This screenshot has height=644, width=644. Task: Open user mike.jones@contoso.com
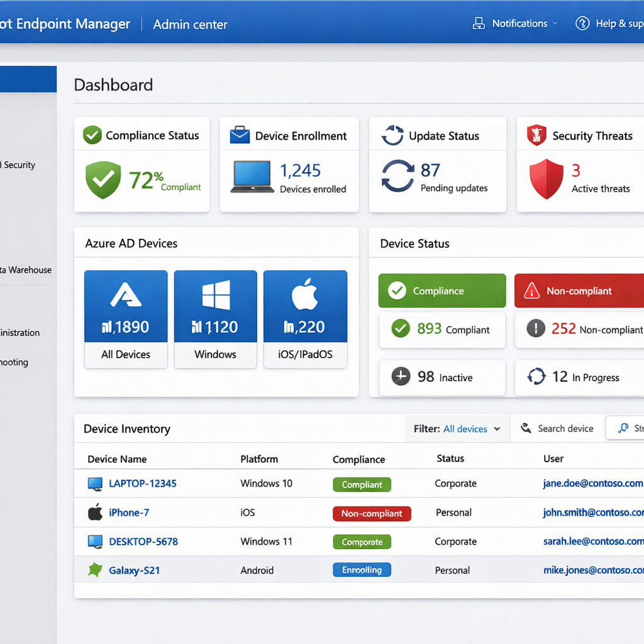click(594, 570)
